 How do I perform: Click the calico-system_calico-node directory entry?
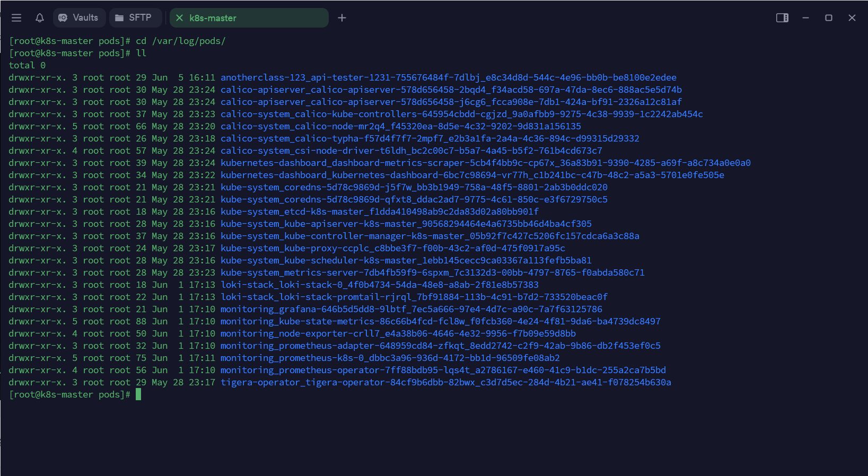point(401,126)
